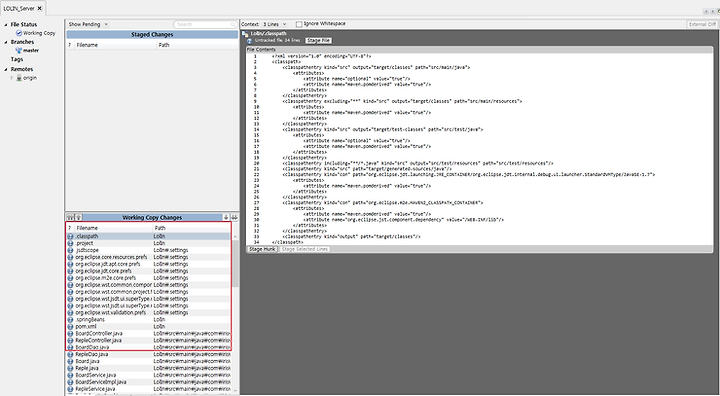Click the file icon in the diff header
720x396 pixels.
pyautogui.click(x=245, y=34)
